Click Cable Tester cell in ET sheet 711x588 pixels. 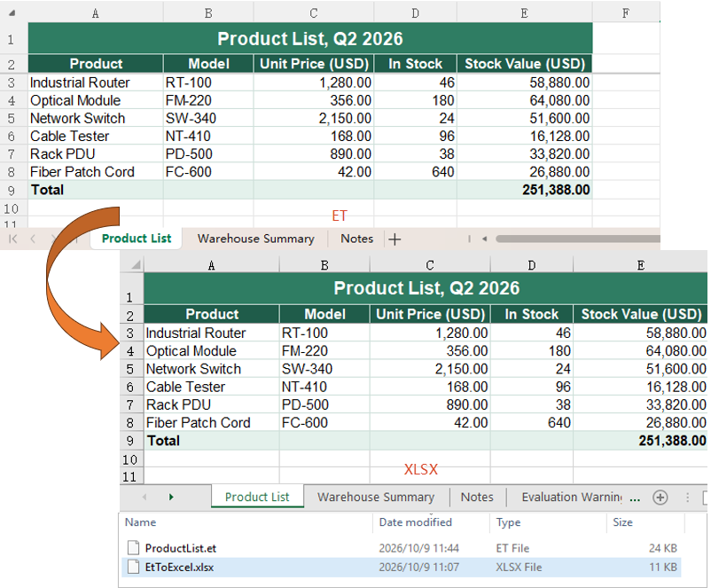[96, 136]
